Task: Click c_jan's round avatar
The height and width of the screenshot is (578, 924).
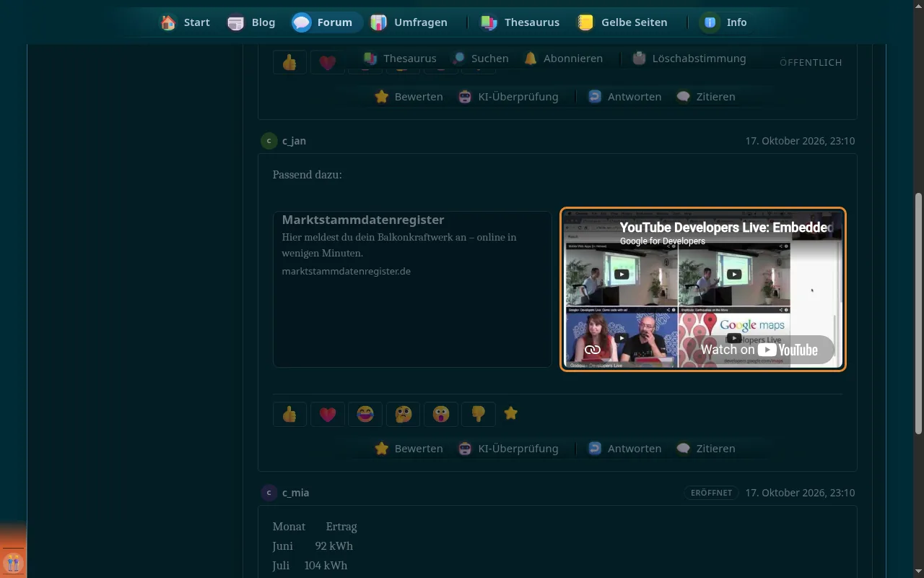Action: click(269, 141)
